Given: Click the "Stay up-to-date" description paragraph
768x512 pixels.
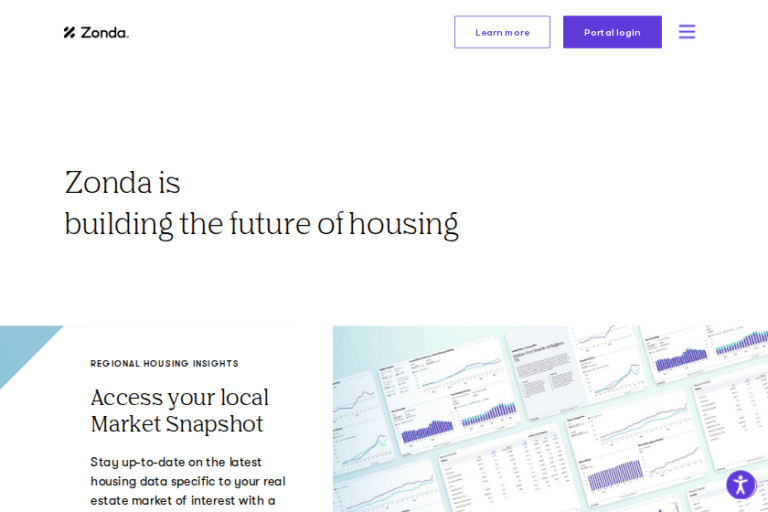Looking at the screenshot, I should point(188,481).
